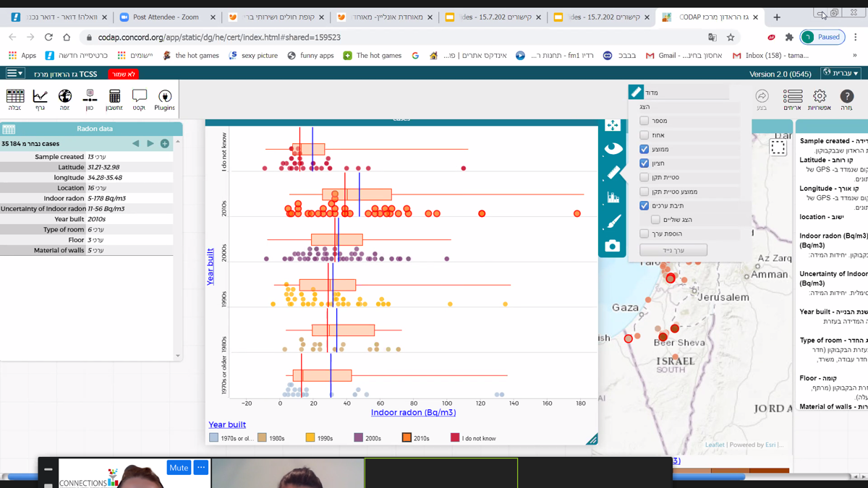The height and width of the screenshot is (488, 868).
Task: Click the camera snapshot icon beside graph
Action: pos(613,246)
